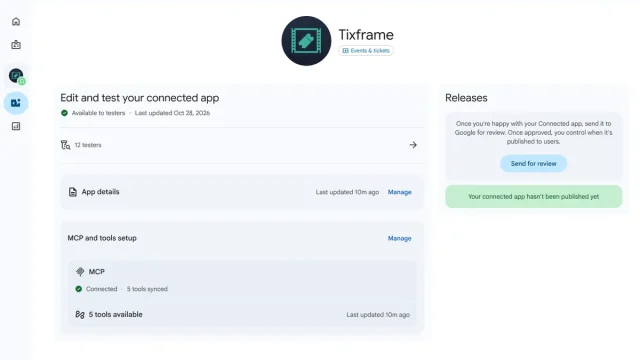This screenshot has width=640, height=360.
Task: Click the '12 testers' text
Action: (88, 145)
